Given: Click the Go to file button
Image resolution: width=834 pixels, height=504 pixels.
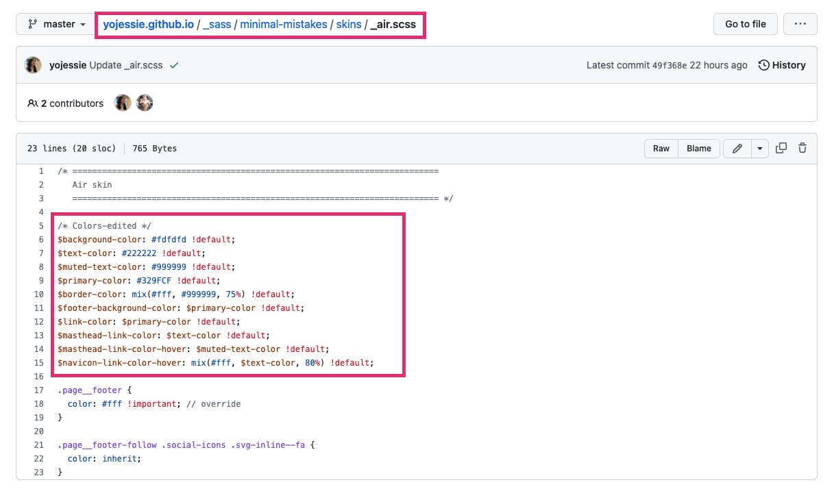Looking at the screenshot, I should [746, 24].
